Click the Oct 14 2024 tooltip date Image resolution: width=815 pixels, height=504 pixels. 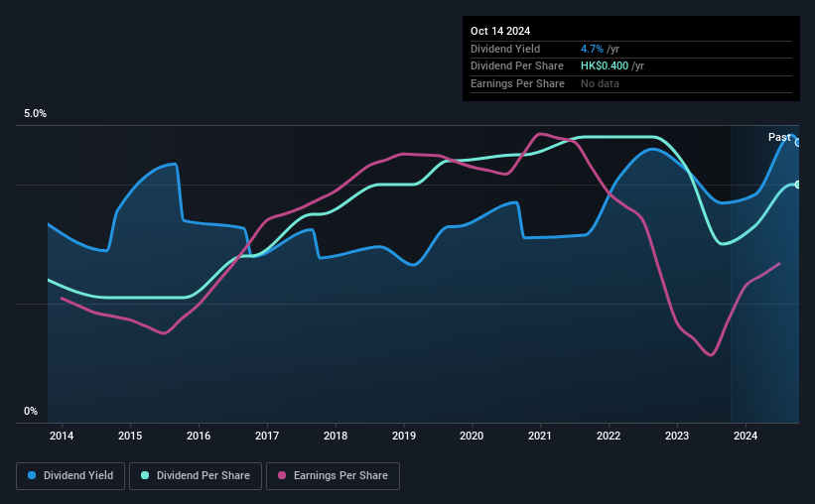pyautogui.click(x=500, y=31)
